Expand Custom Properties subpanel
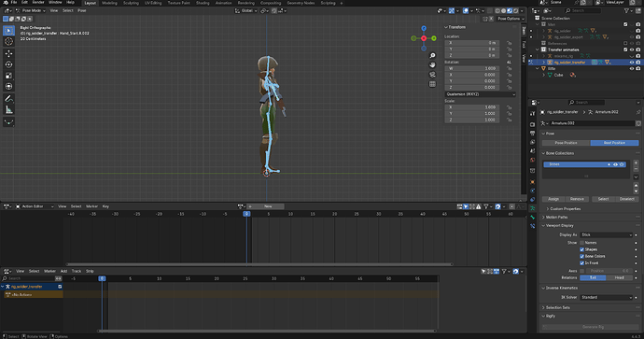644x339 pixels. [x=566, y=209]
